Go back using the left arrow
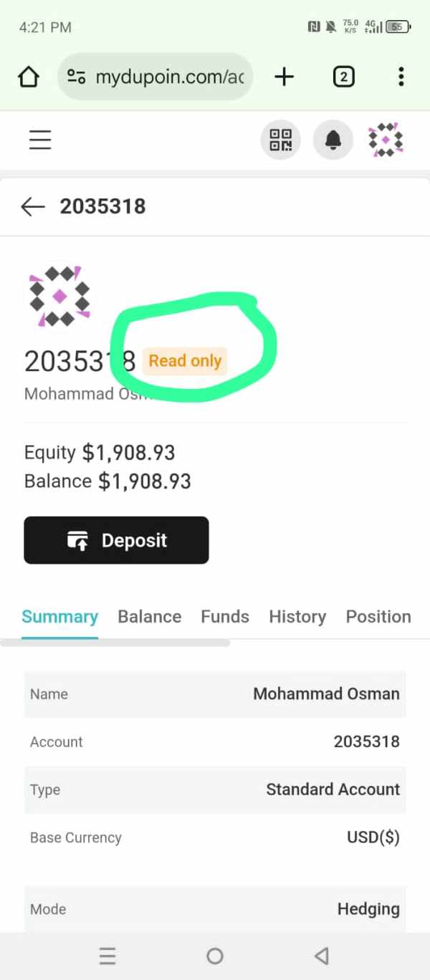 tap(33, 207)
